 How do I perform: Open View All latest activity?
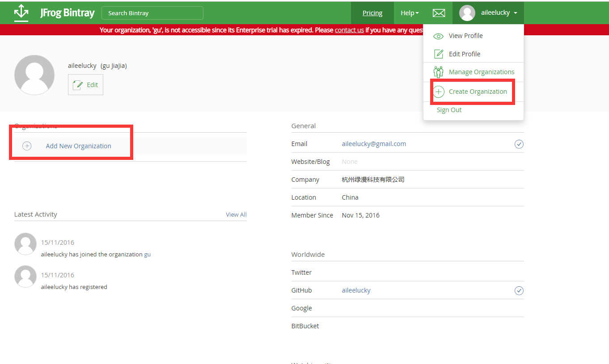(236, 215)
